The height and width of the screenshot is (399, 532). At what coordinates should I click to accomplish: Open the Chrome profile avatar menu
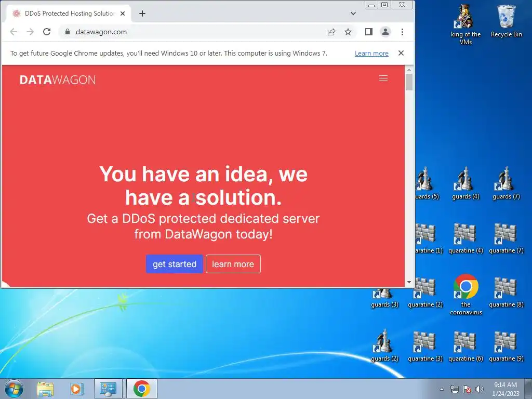click(x=385, y=32)
